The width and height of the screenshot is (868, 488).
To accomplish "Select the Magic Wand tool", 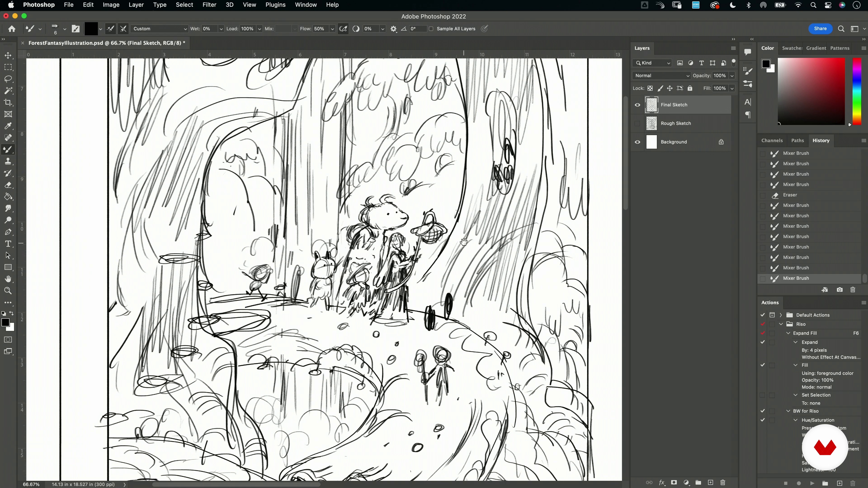I will point(8,91).
